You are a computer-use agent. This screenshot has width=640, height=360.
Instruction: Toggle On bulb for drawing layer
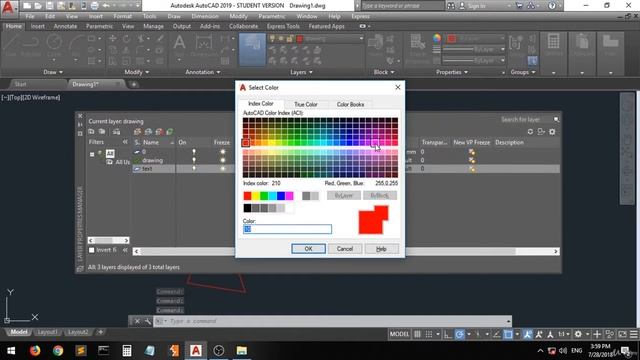(194, 160)
